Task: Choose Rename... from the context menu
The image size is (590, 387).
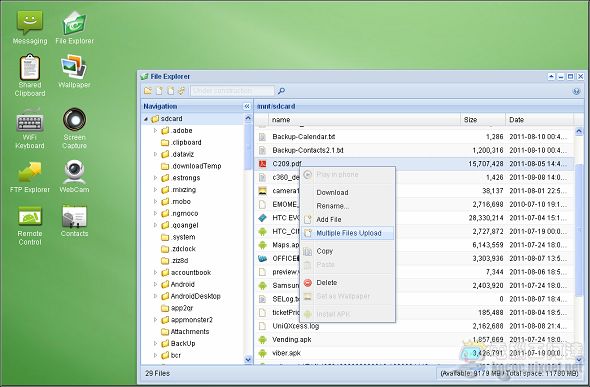Action: [x=347, y=206]
